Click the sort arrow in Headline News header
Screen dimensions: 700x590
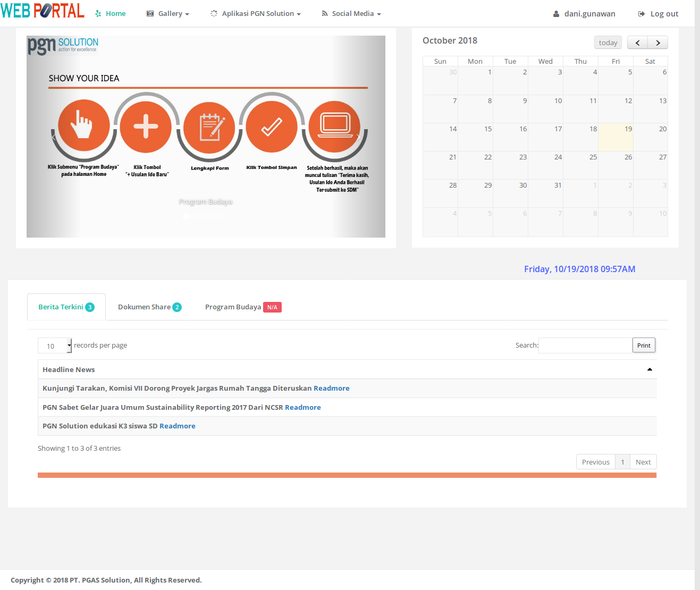pyautogui.click(x=649, y=369)
